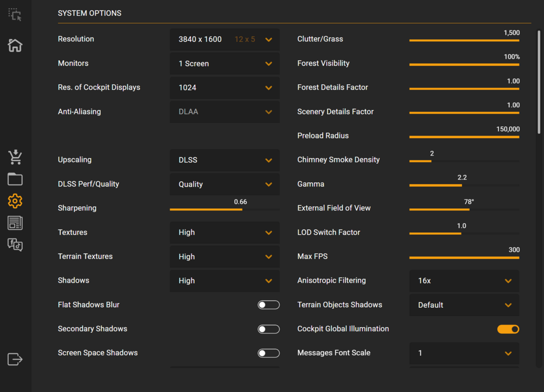The height and width of the screenshot is (392, 544).
Task: Open the folder icon in sidebar
Action: pyautogui.click(x=15, y=179)
